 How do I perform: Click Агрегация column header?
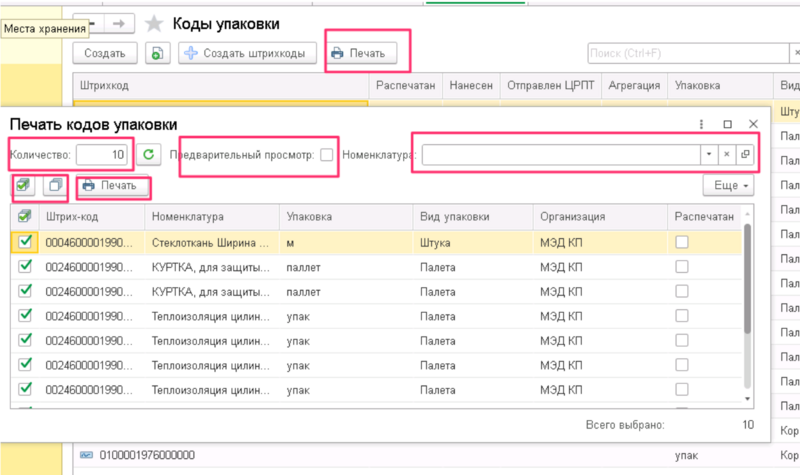(x=634, y=85)
